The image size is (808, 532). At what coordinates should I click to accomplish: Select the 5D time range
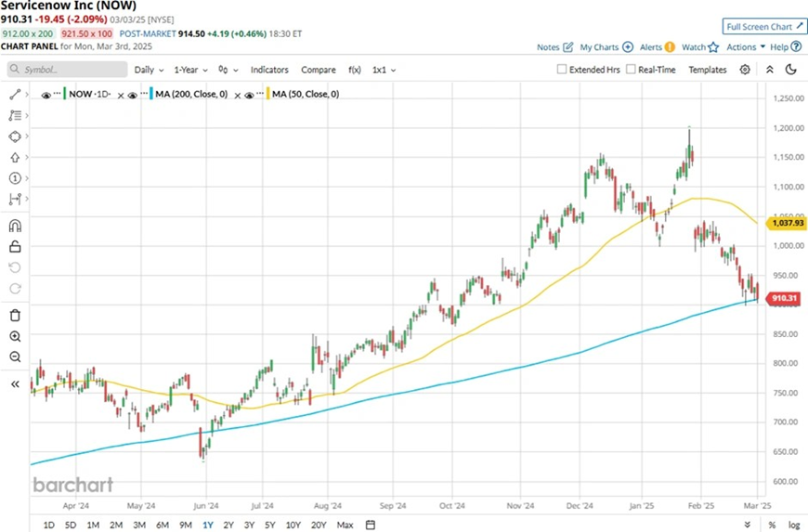click(71, 525)
